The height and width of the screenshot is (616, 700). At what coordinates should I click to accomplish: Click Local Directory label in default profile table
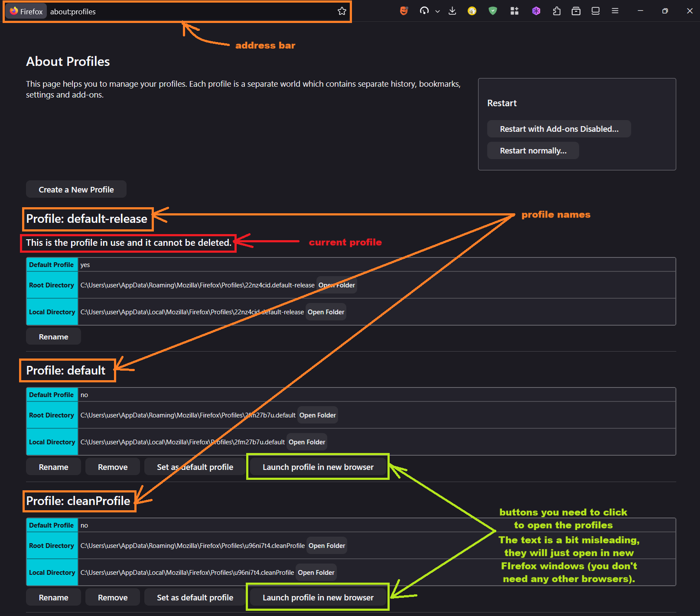click(x=52, y=442)
